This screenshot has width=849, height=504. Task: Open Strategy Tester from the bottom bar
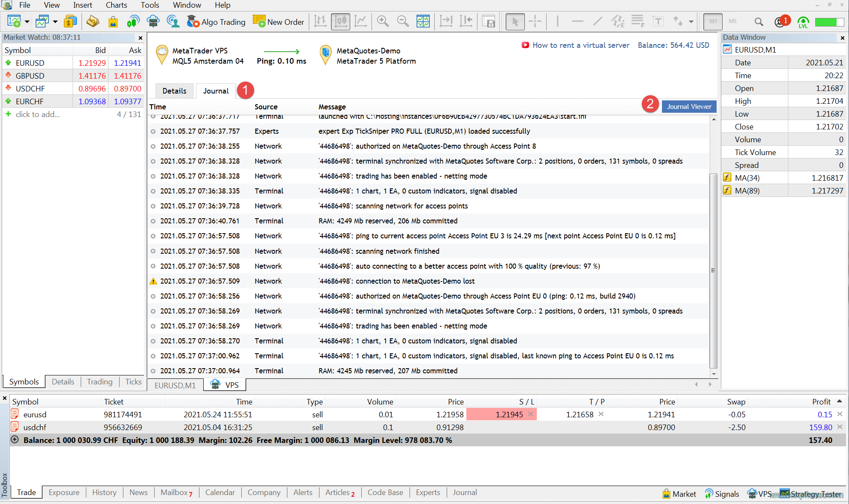point(811,494)
